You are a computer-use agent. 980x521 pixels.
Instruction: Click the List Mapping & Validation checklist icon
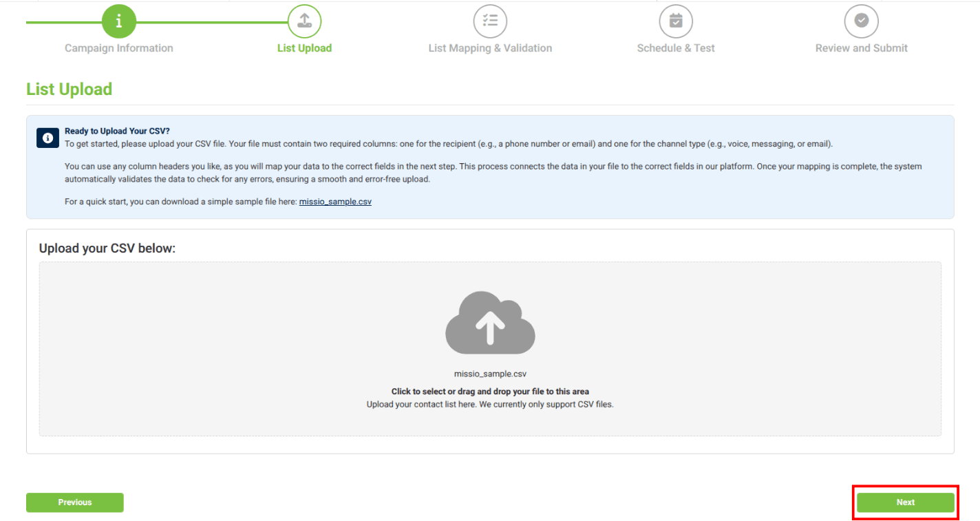490,22
